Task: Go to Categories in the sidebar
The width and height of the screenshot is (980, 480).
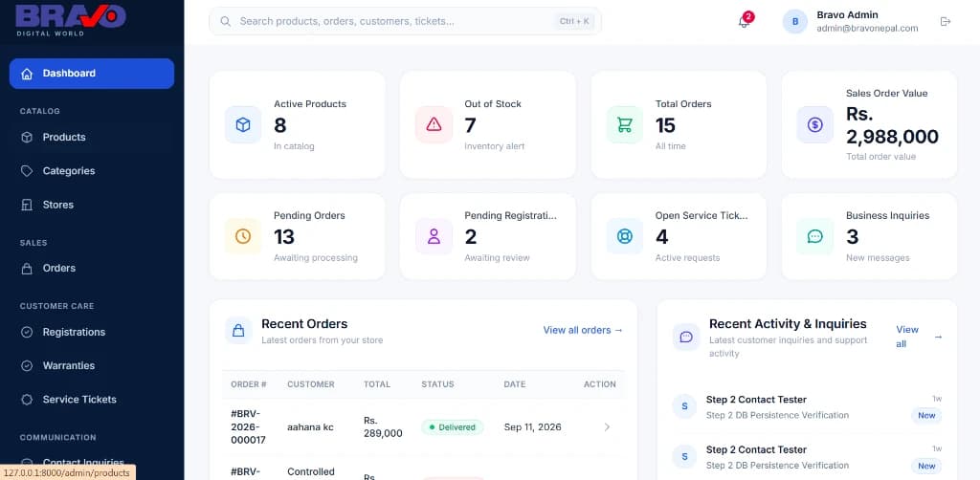Action: coord(92,171)
